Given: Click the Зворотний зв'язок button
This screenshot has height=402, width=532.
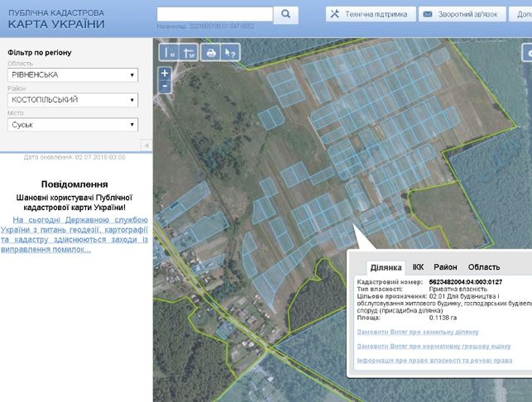Looking at the screenshot, I should (x=463, y=14).
